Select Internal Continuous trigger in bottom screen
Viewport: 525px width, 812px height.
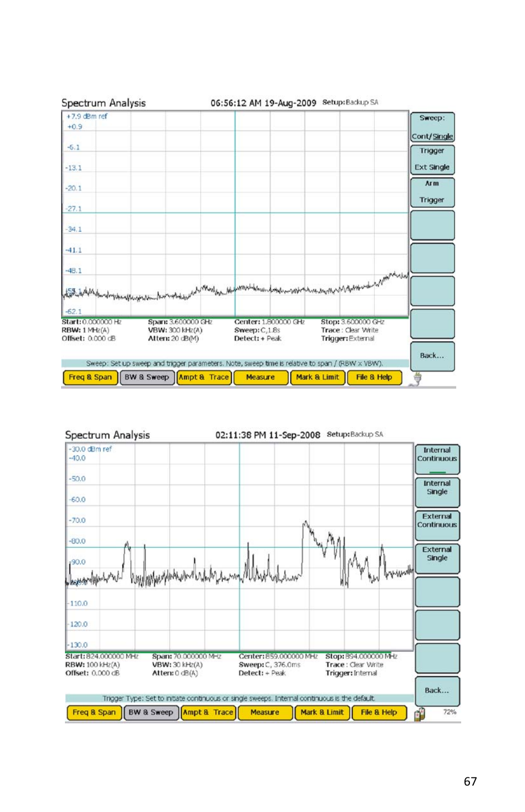point(437,460)
